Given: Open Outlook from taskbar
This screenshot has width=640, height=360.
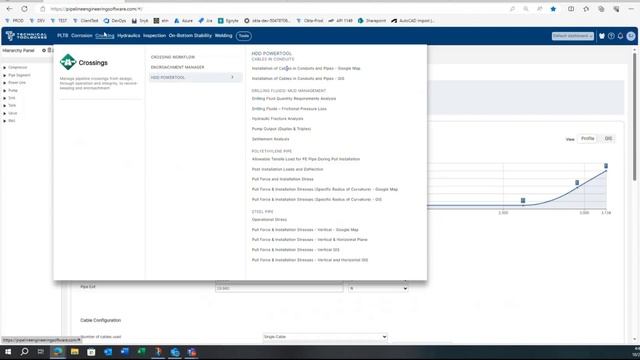Looking at the screenshot, I should (108, 352).
